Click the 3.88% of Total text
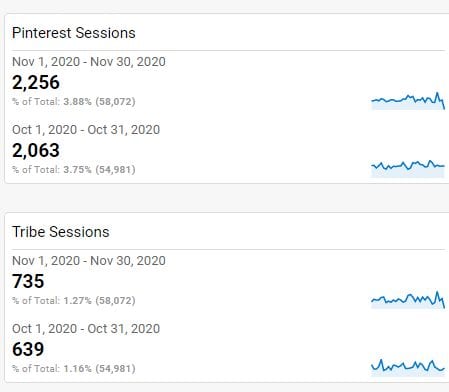449x392 pixels. pos(74,101)
